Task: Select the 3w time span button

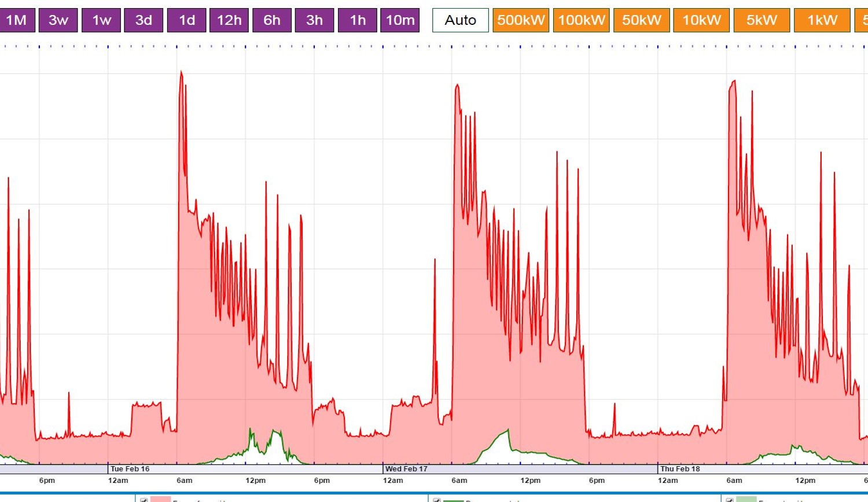Action: [x=58, y=20]
